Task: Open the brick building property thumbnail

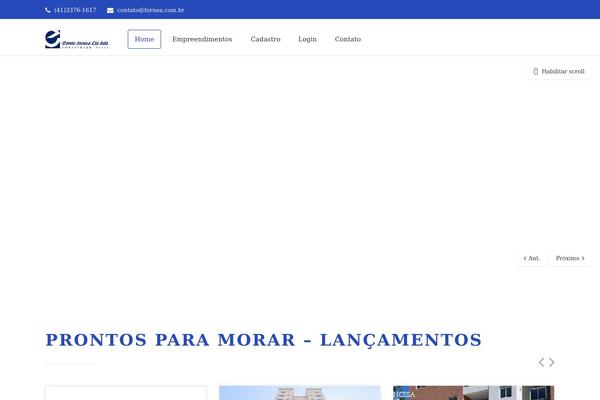Action: click(x=473, y=393)
